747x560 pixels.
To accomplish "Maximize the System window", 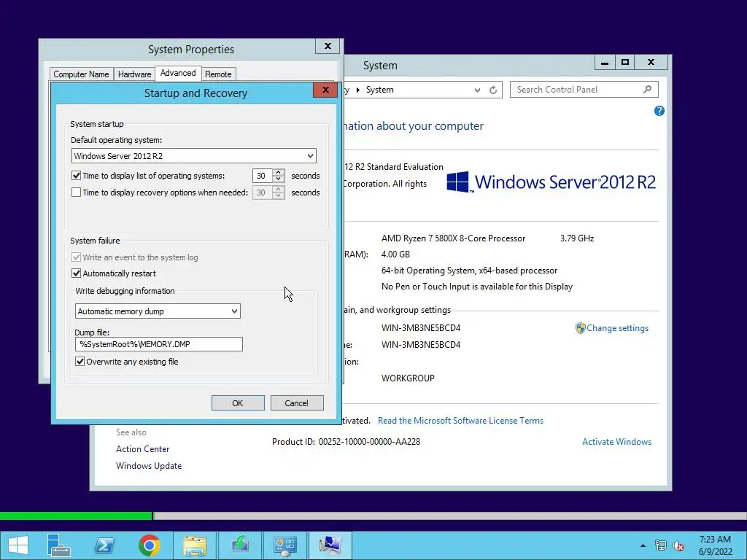I will 625,63.
